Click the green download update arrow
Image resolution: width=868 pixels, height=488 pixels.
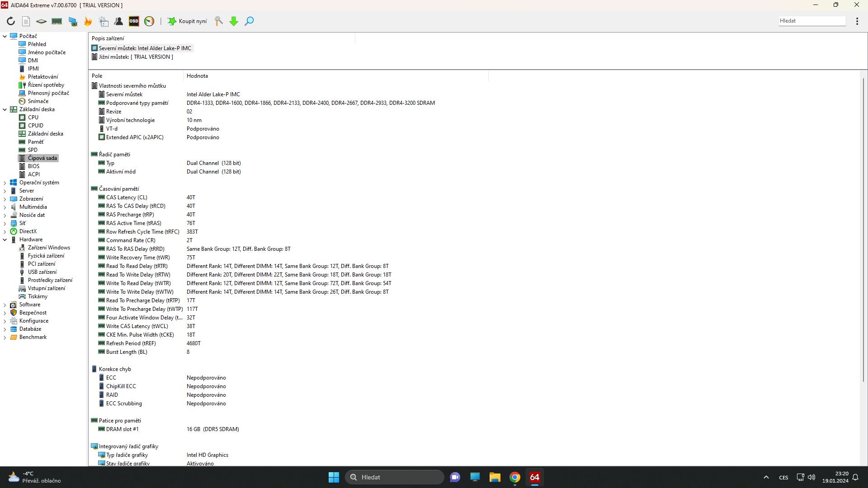(x=234, y=21)
